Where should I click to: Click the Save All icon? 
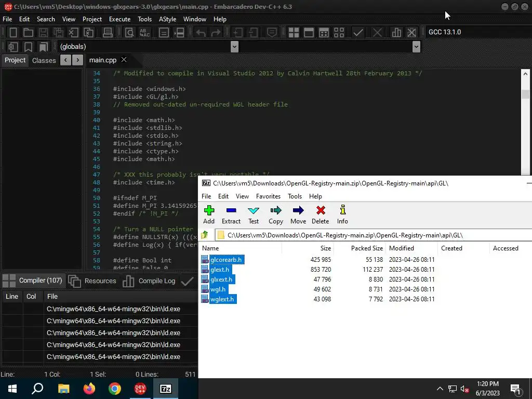(x=58, y=33)
